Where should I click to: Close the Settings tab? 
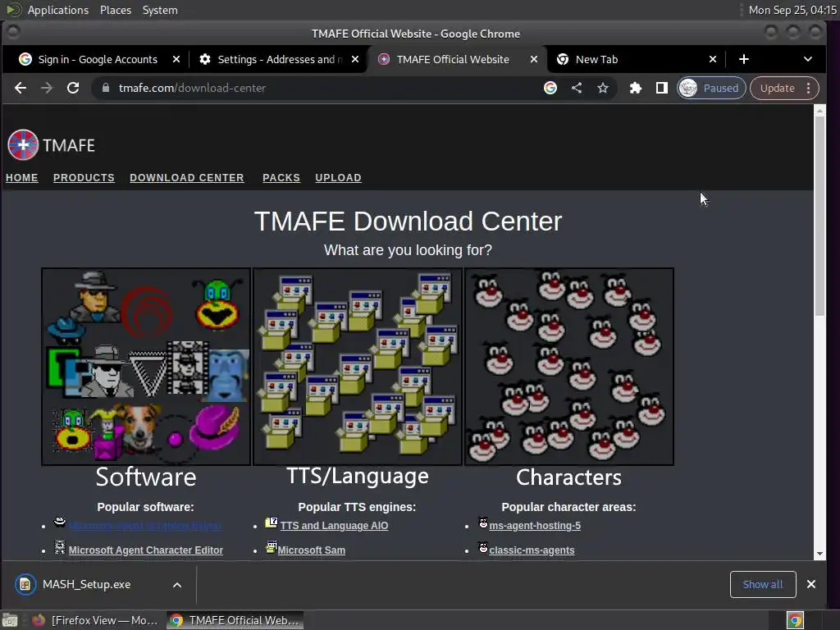pyautogui.click(x=355, y=59)
